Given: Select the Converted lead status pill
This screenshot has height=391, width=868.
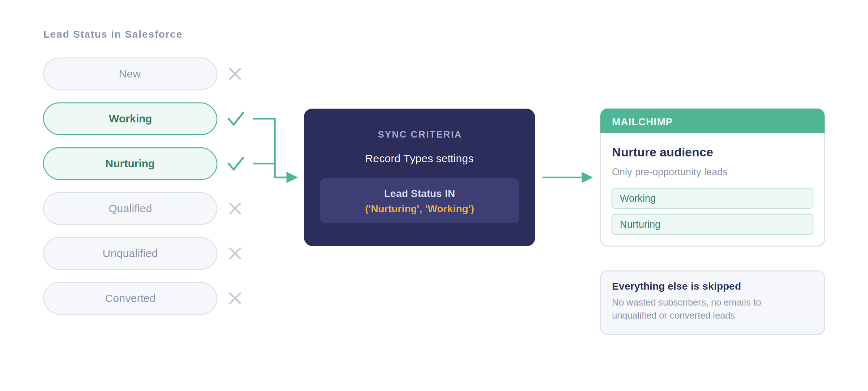Looking at the screenshot, I should click(x=130, y=298).
